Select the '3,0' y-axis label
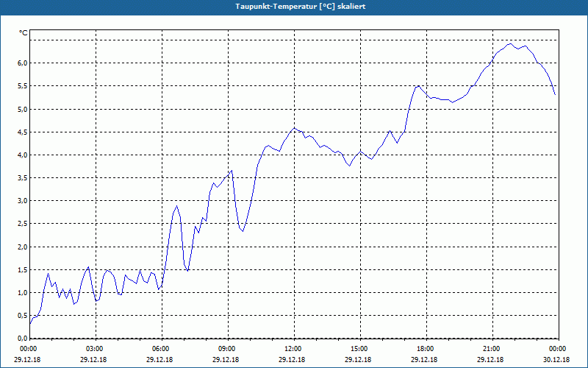The image size is (588, 368). click(x=23, y=201)
